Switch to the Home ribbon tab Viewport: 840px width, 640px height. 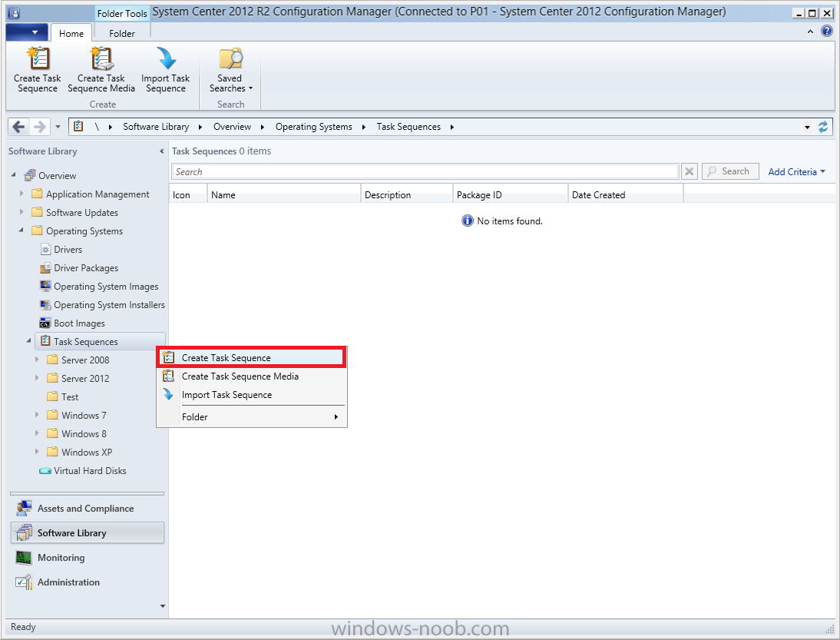(71, 33)
